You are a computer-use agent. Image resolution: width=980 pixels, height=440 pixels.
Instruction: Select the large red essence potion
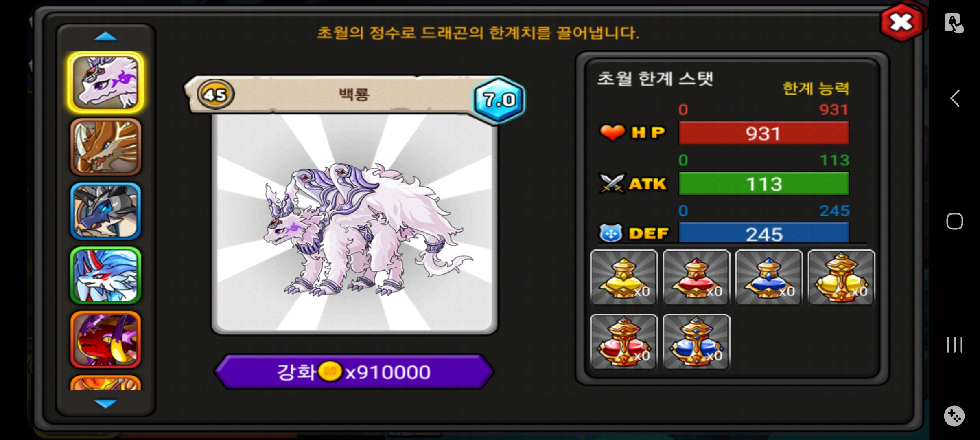tap(624, 342)
